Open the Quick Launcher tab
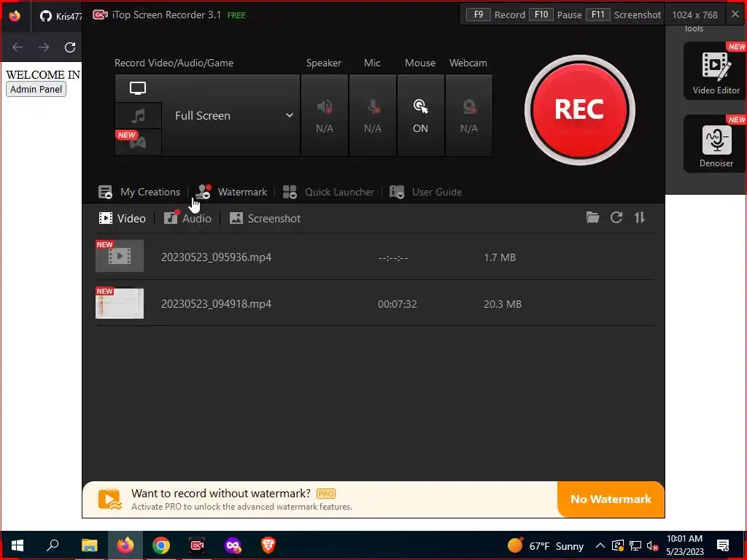 pos(328,192)
